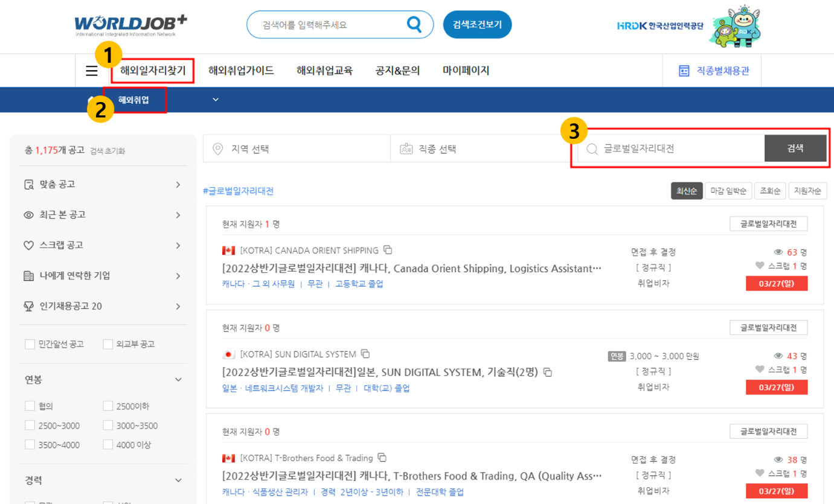Screen dimensions: 834x504
Task: Click the heart icon beside 스크랩 공고
Action: (x=28, y=246)
